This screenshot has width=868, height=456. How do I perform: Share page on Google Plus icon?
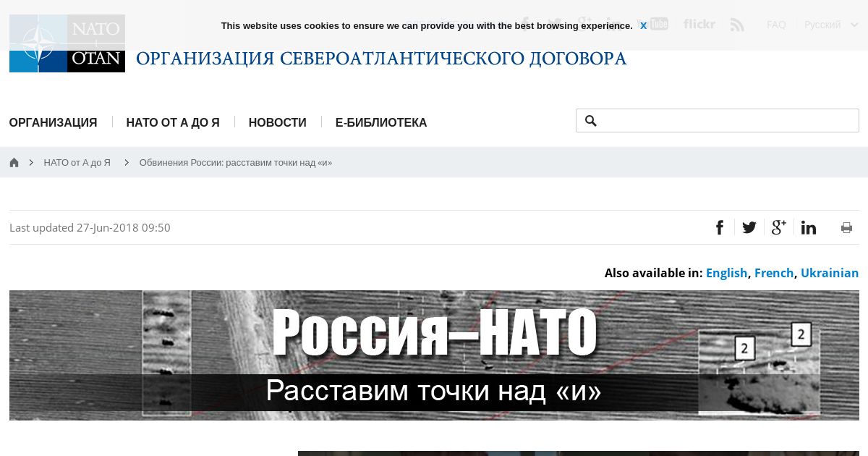pos(779,227)
